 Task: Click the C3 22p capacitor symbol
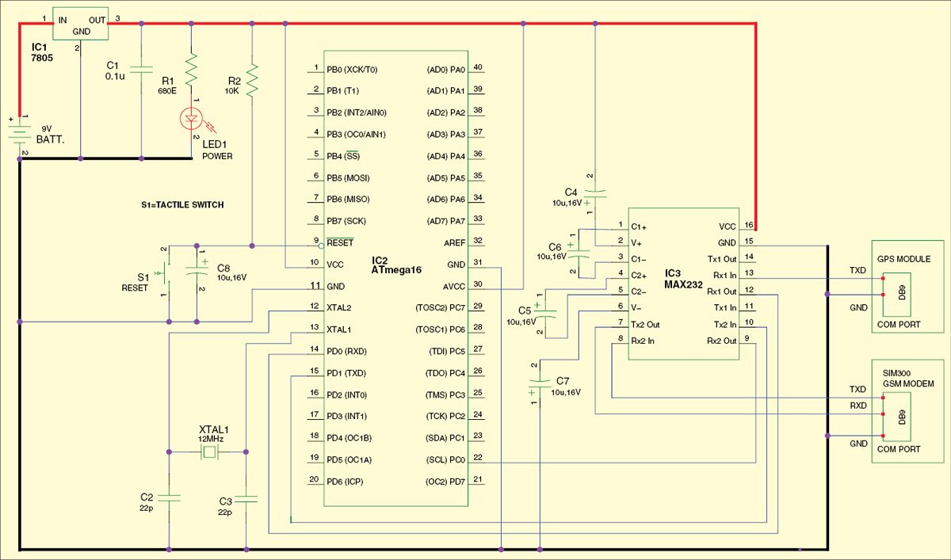tap(246, 499)
